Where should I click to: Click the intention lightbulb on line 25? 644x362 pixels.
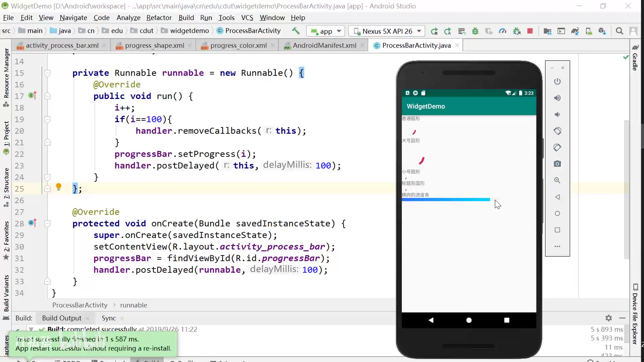click(58, 186)
